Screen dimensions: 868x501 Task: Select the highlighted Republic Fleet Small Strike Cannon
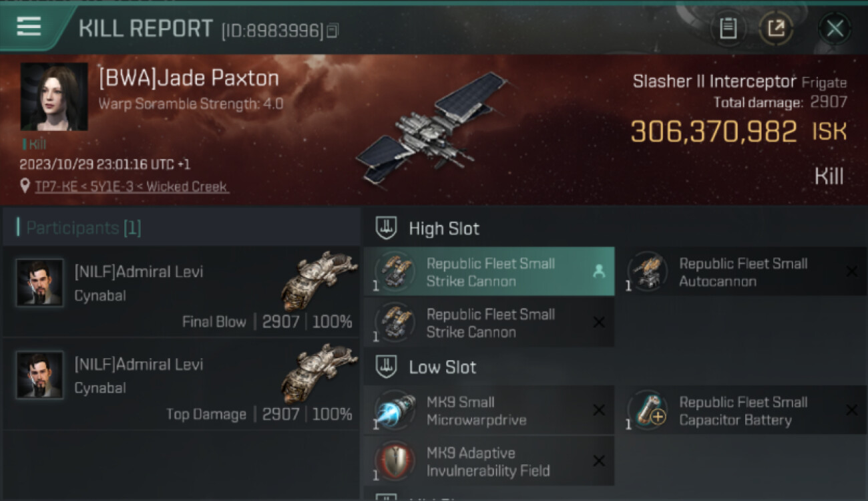coord(489,272)
